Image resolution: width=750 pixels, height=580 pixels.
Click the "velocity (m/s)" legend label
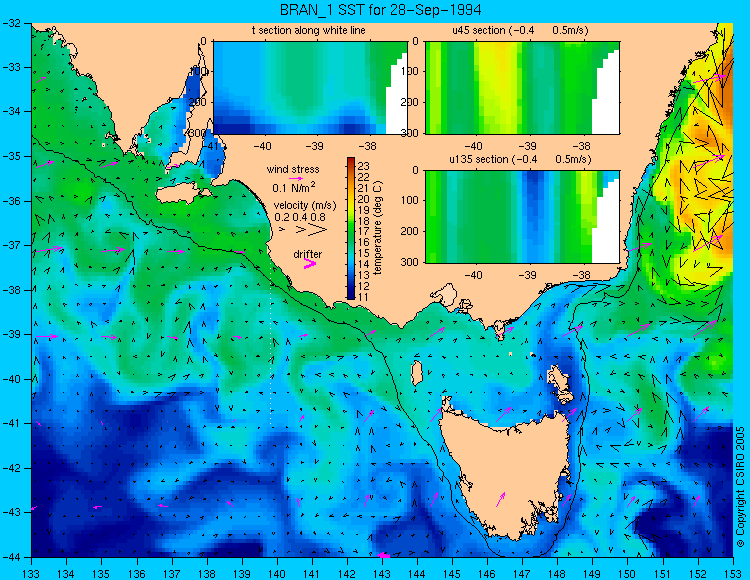coord(305,206)
